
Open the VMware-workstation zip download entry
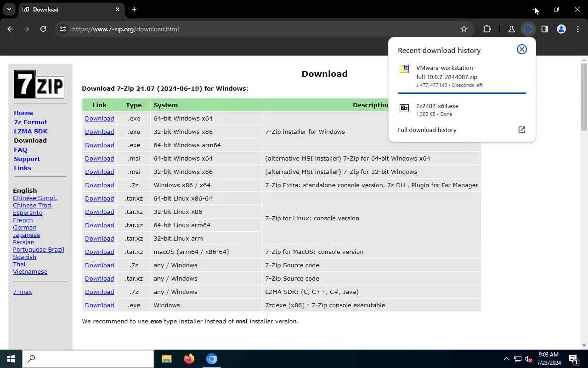click(x=462, y=76)
